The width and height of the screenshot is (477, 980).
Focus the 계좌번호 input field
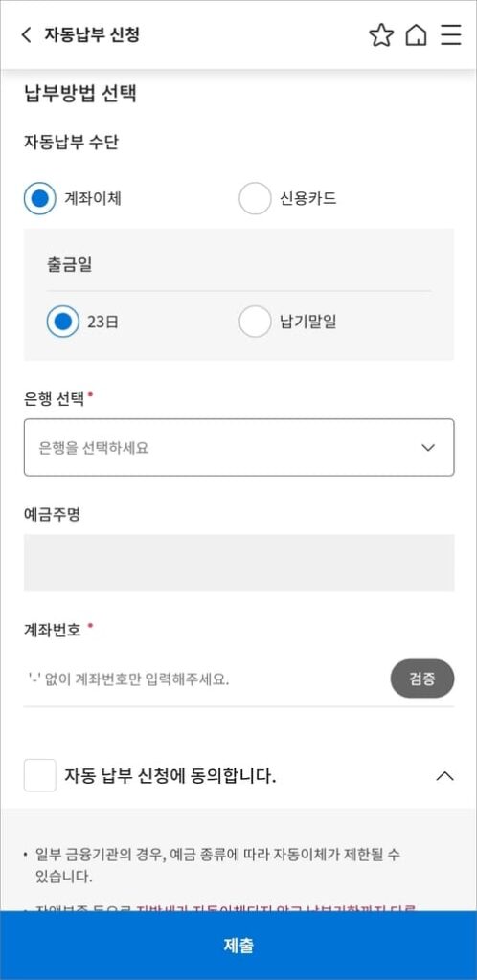coord(203,679)
